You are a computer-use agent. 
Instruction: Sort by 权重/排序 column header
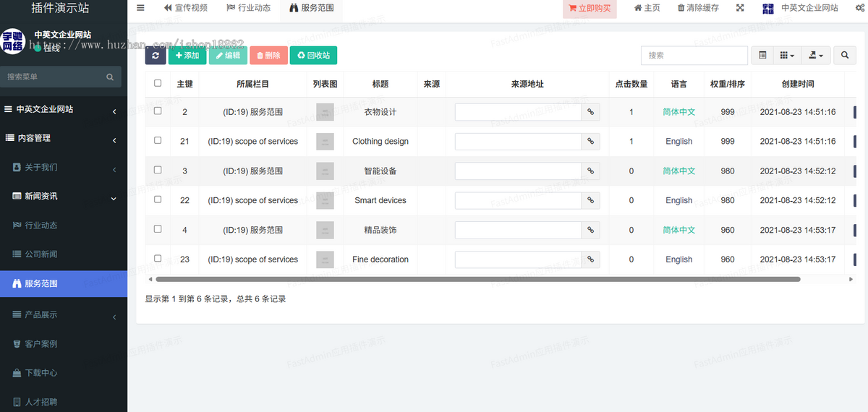point(727,84)
